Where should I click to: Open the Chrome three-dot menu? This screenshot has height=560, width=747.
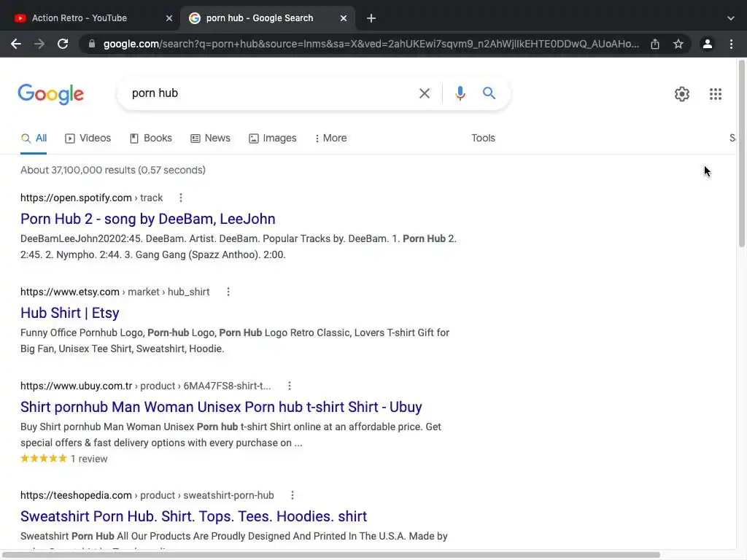click(731, 44)
